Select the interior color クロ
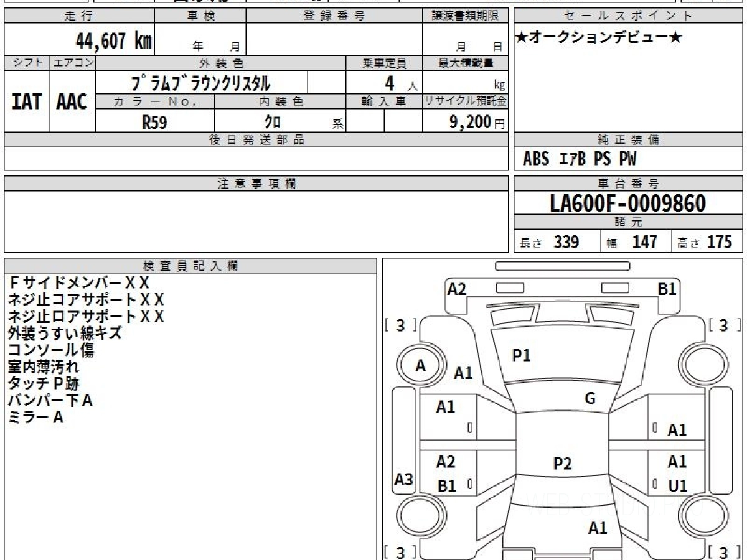This screenshot has height=560, width=747. point(273,122)
